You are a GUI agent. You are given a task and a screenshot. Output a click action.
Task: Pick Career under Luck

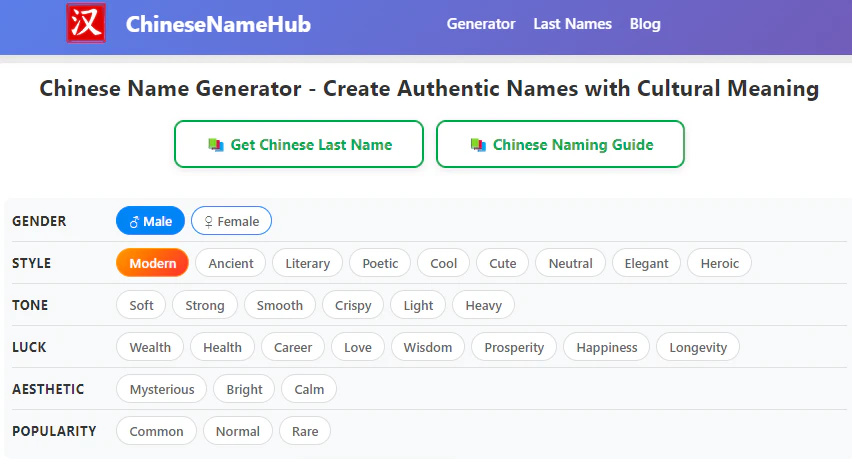point(293,347)
